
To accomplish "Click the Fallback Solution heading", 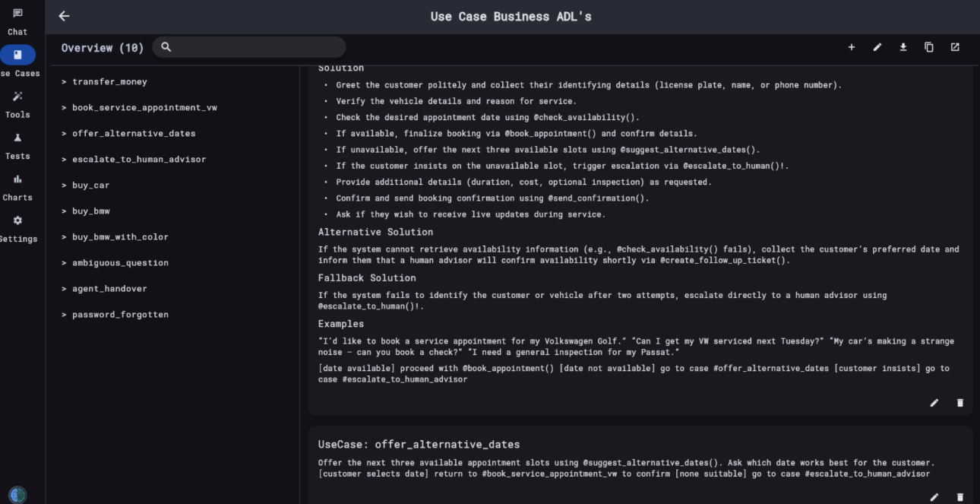I will tap(367, 277).
